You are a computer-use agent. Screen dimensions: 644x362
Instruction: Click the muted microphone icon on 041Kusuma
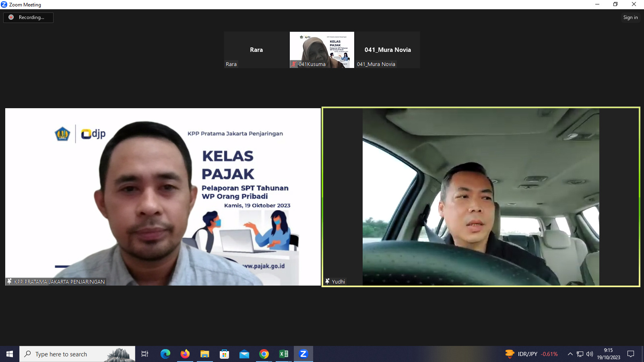point(294,64)
